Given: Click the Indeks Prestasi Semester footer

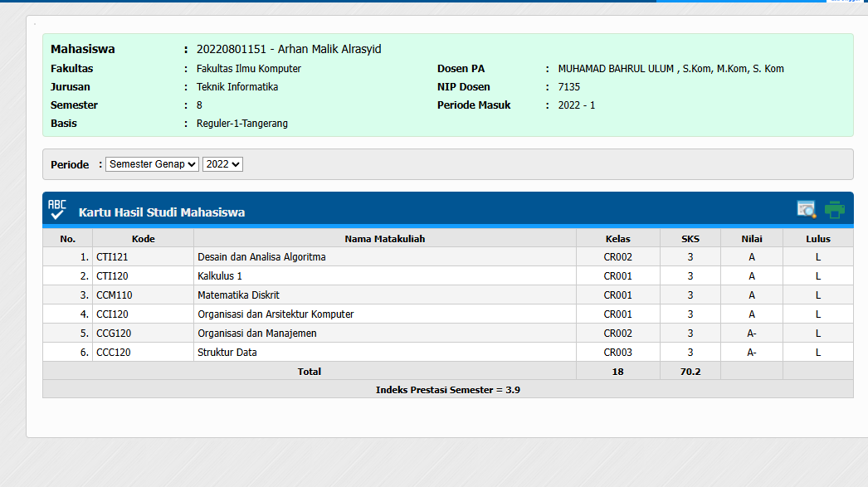Looking at the screenshot, I should click(447, 390).
